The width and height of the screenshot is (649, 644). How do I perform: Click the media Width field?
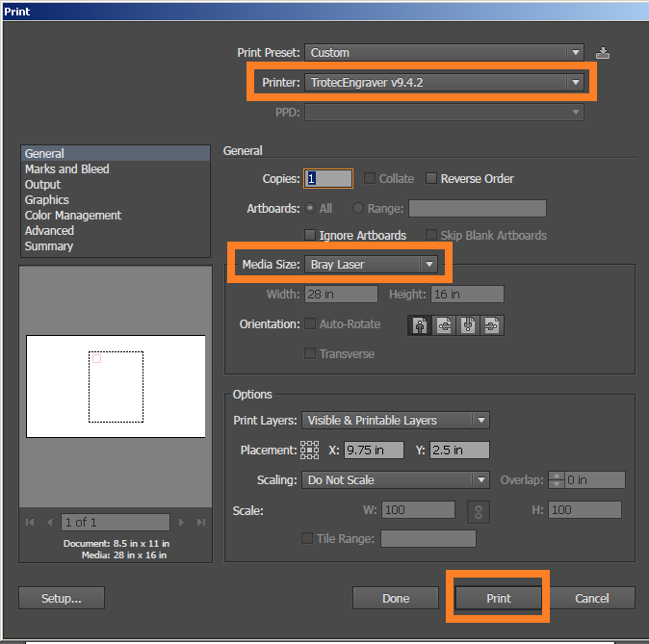click(341, 295)
